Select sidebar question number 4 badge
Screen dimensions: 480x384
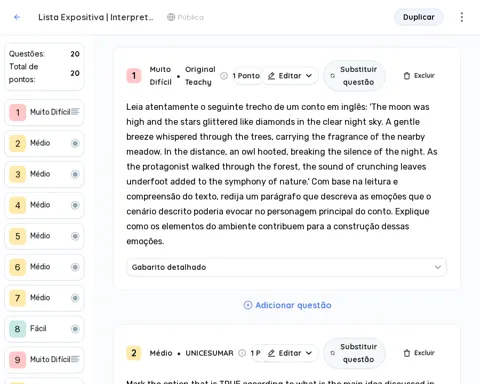click(18, 205)
